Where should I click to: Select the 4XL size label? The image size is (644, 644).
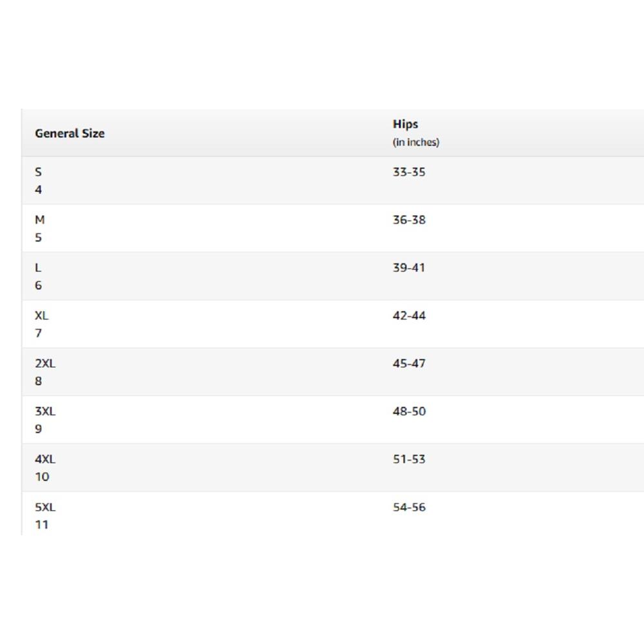45,459
